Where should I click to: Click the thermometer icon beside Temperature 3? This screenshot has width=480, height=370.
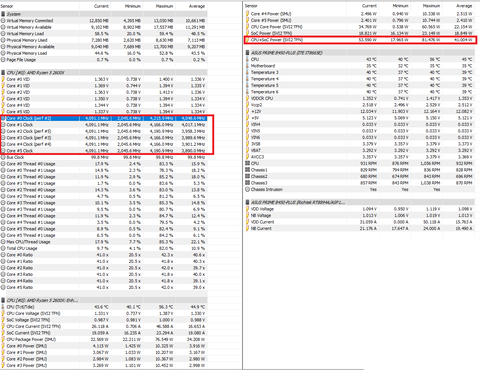[x=247, y=72]
